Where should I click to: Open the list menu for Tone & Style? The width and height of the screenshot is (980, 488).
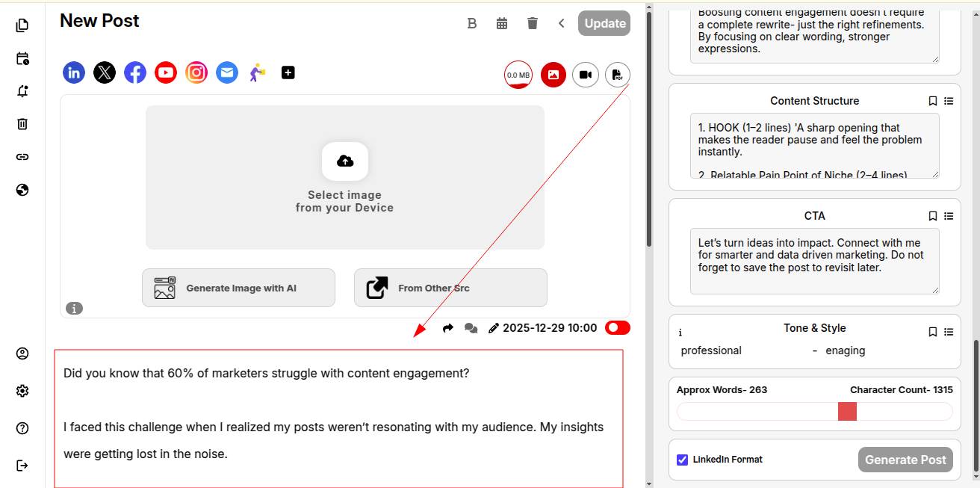[x=949, y=331]
